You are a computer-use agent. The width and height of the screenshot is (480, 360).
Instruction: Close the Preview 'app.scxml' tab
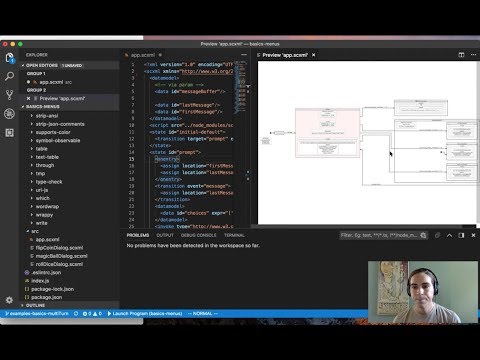tap(314, 55)
